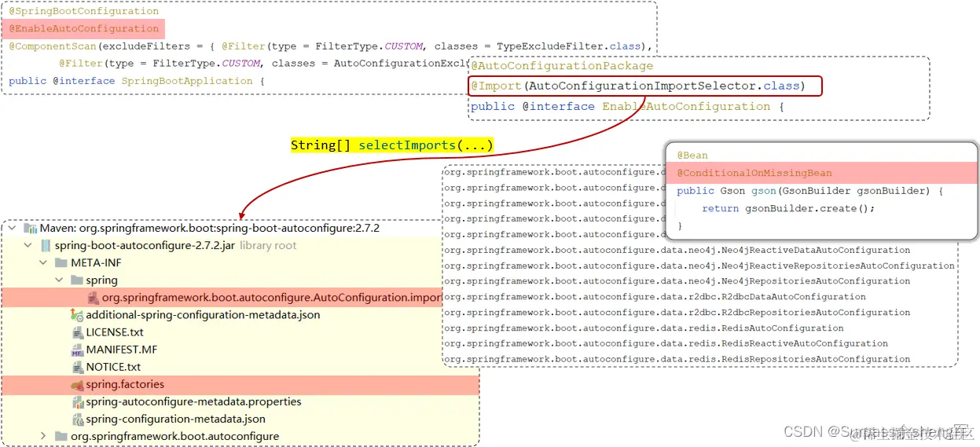Click the @AutoConfigurationPackage annotation
This screenshot has width=980, height=447.
562,66
